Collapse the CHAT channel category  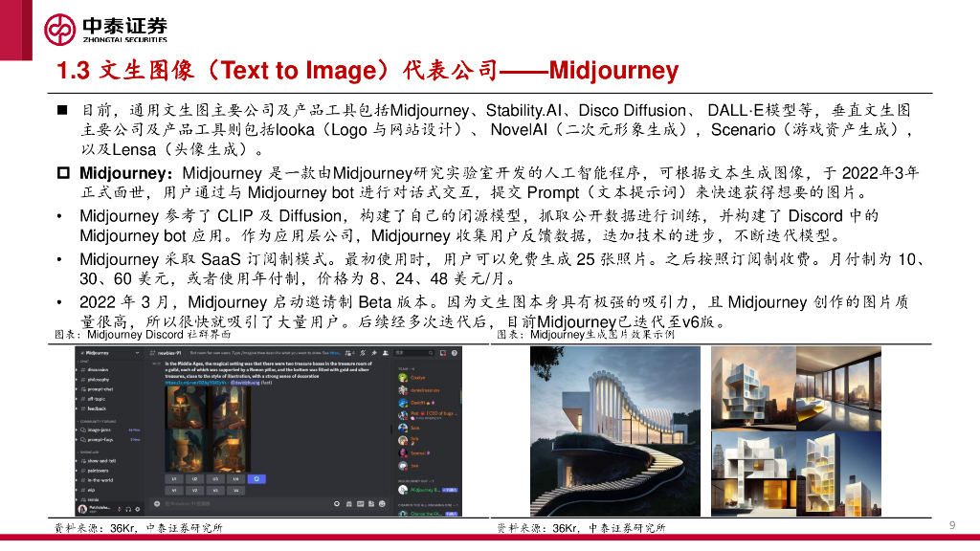tap(84, 361)
